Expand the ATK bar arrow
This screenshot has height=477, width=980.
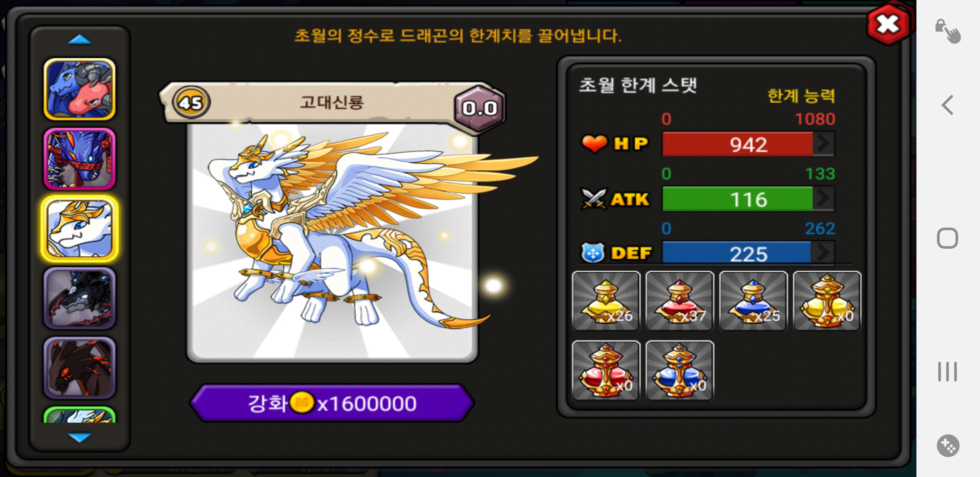[823, 199]
